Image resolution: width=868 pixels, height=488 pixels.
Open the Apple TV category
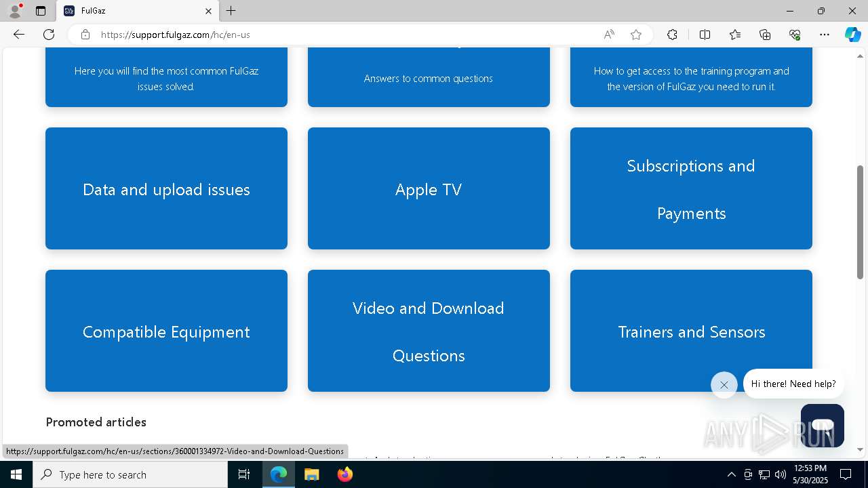click(x=429, y=188)
